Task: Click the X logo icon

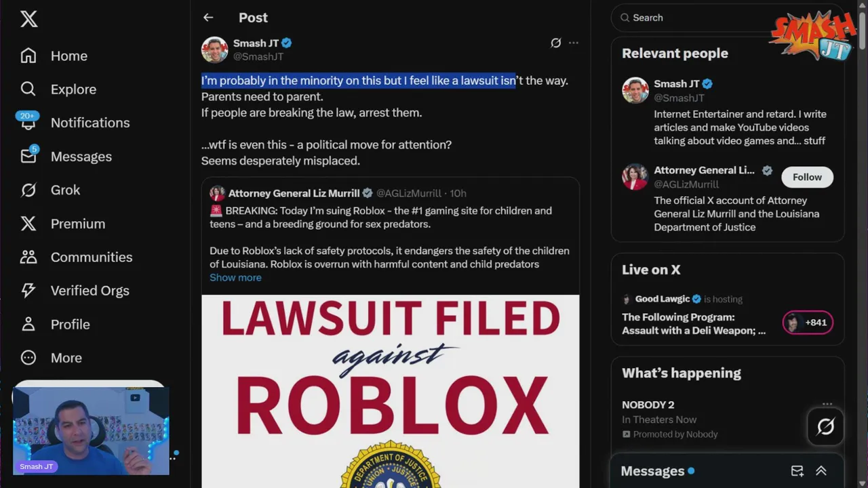Action: [28, 19]
